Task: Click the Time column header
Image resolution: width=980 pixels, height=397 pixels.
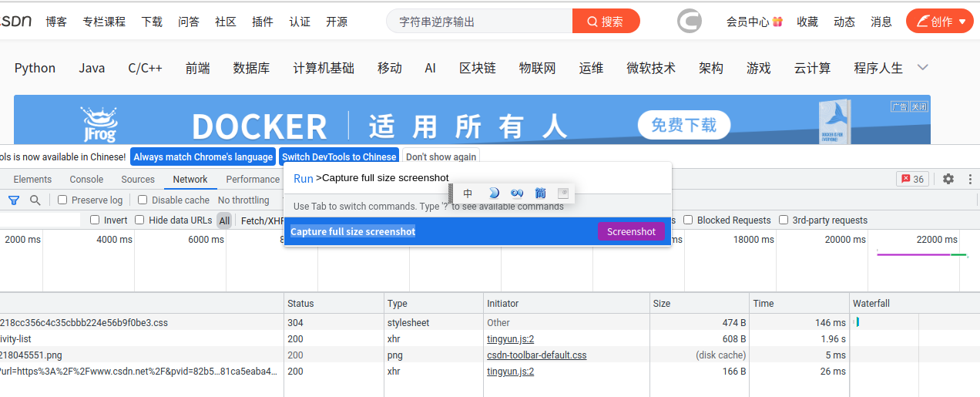Action: (x=800, y=303)
